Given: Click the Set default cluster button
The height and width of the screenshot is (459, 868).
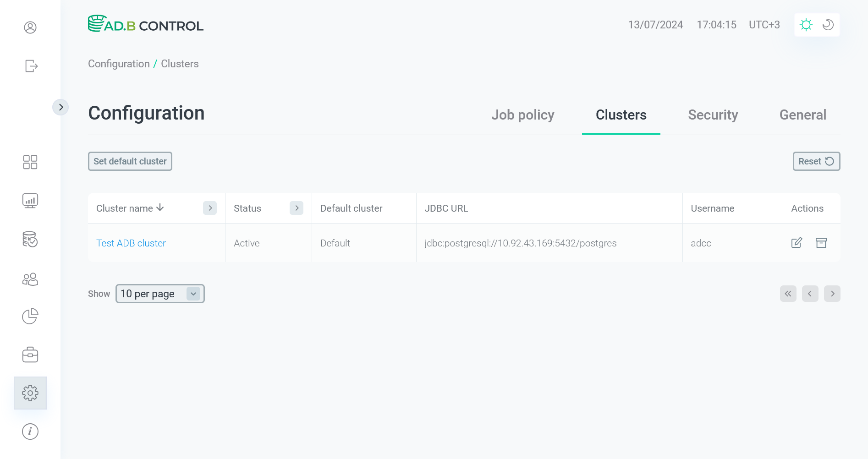Looking at the screenshot, I should click(130, 161).
